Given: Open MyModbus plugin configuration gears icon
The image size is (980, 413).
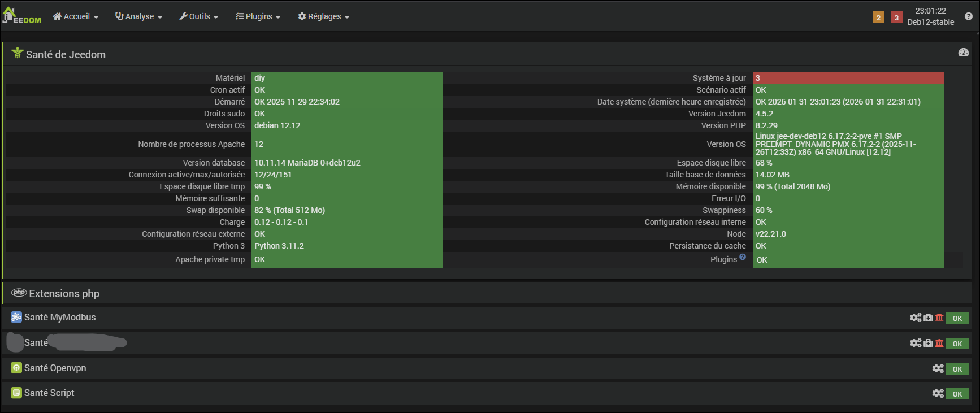Looking at the screenshot, I should click(x=916, y=318).
